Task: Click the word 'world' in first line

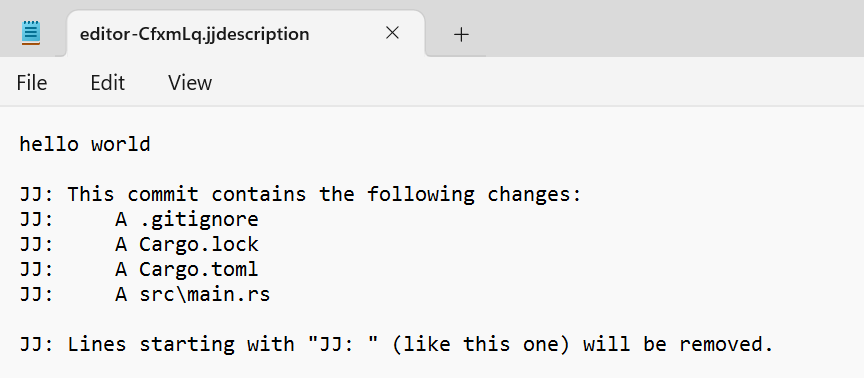Action: [121, 144]
